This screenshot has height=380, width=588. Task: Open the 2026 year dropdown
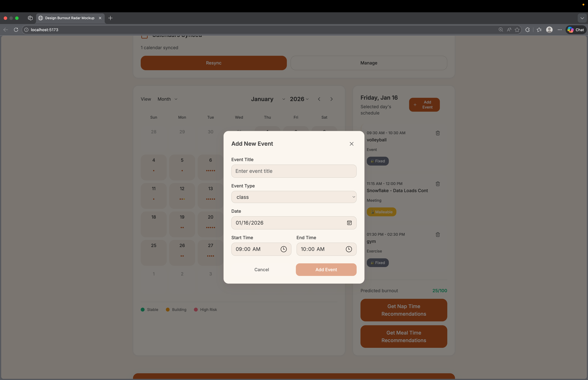299,99
